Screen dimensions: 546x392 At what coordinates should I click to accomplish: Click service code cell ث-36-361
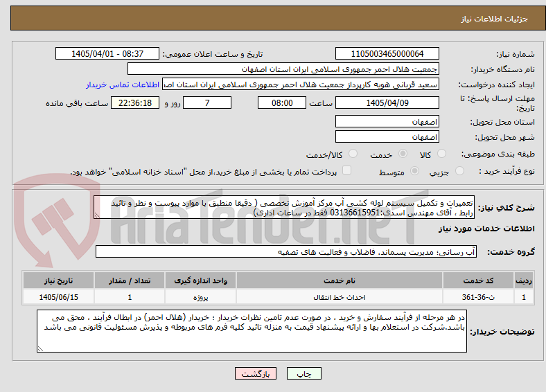point(478,297)
